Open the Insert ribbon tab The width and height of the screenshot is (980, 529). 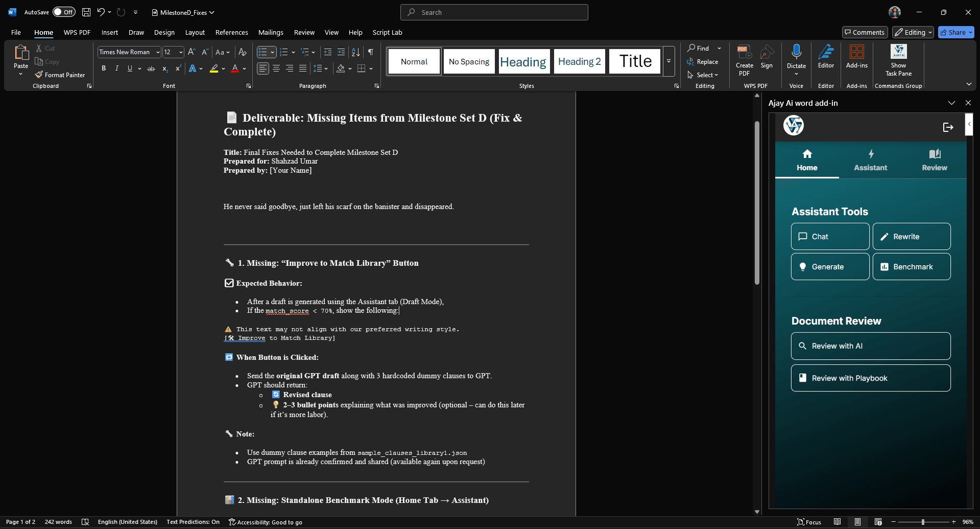[x=109, y=32]
